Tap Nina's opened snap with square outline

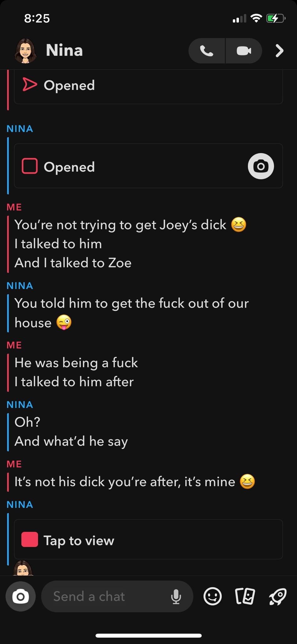point(148,166)
